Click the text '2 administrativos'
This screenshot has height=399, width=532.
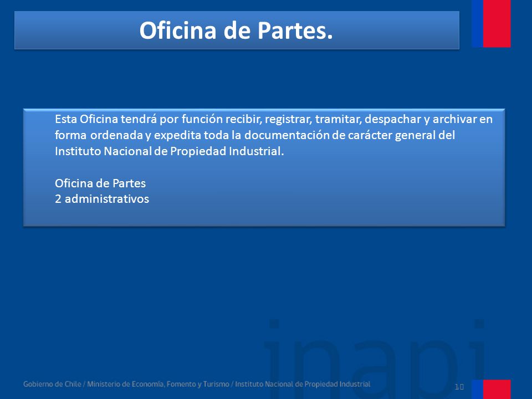click(102, 199)
